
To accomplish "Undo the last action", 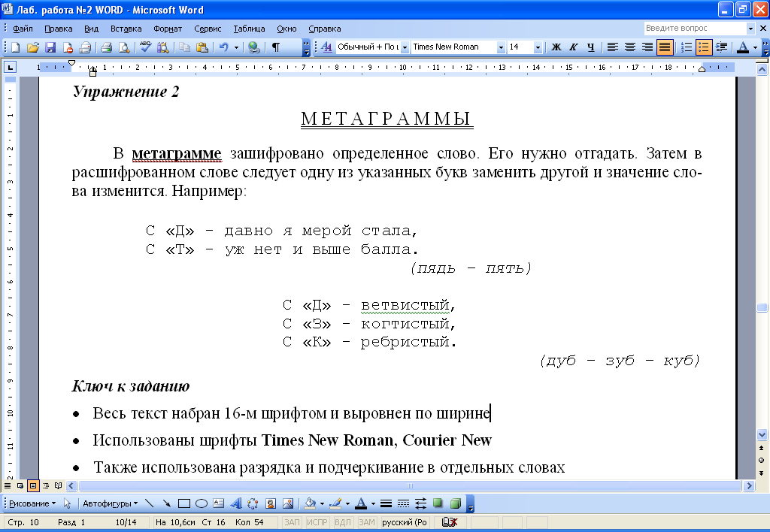I will [224, 47].
